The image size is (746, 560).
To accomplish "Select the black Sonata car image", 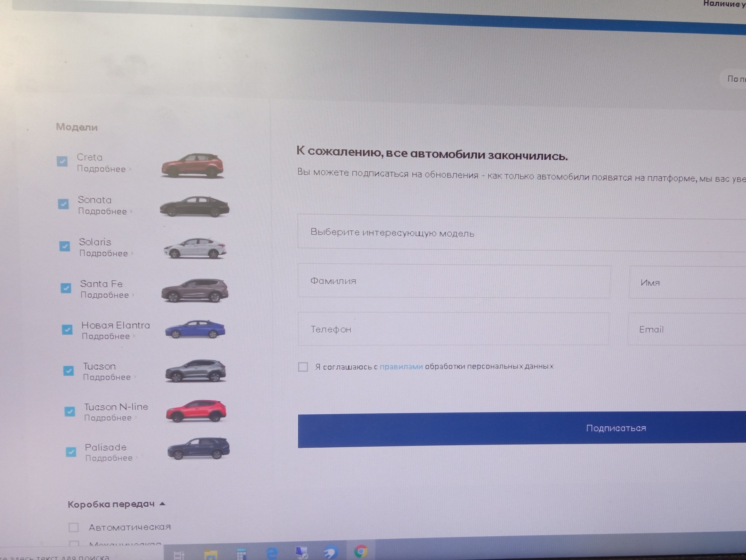I will point(195,207).
